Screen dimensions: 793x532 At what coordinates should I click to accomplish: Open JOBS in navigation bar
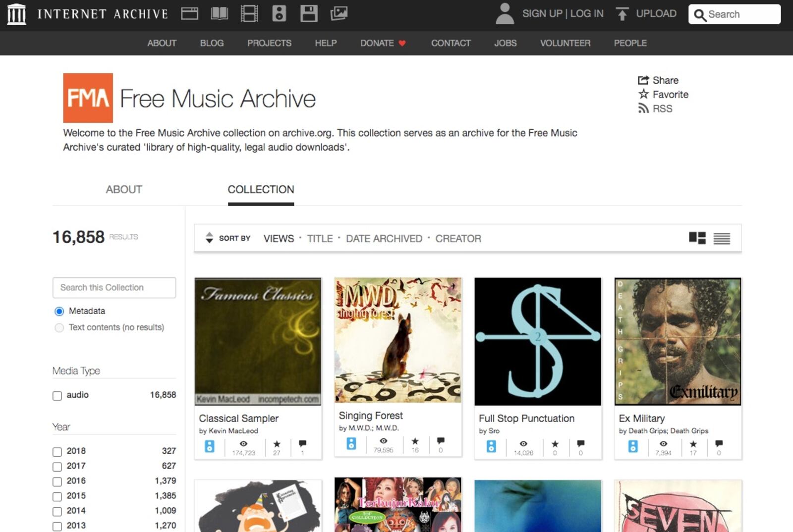(505, 43)
